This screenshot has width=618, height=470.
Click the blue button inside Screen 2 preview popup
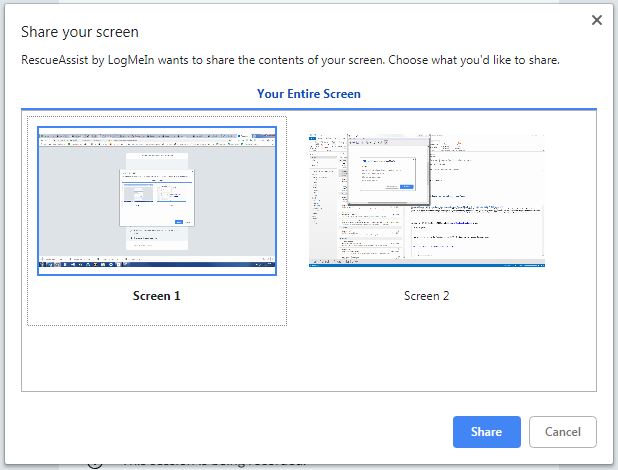click(x=406, y=187)
